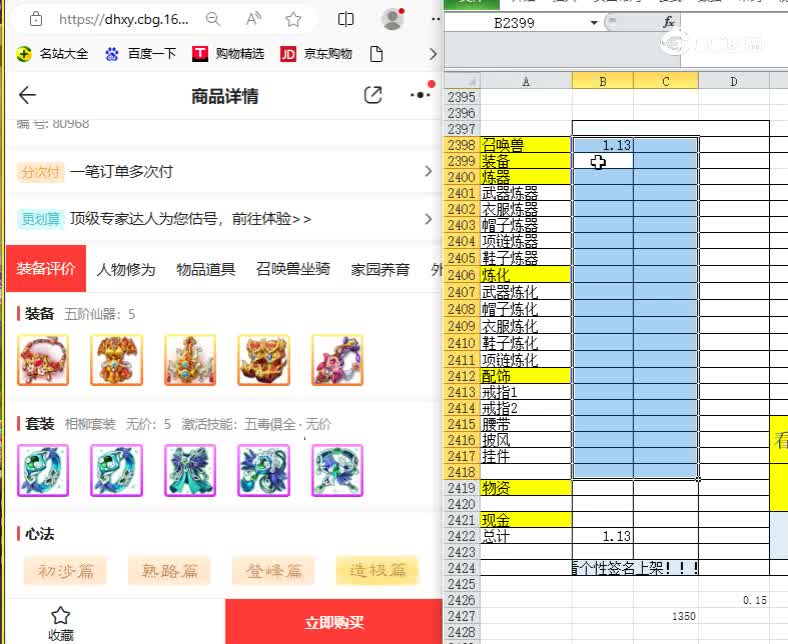The height and width of the screenshot is (644, 788).
Task: Click the 0.15 value in row 2426
Action: pyautogui.click(x=754, y=600)
